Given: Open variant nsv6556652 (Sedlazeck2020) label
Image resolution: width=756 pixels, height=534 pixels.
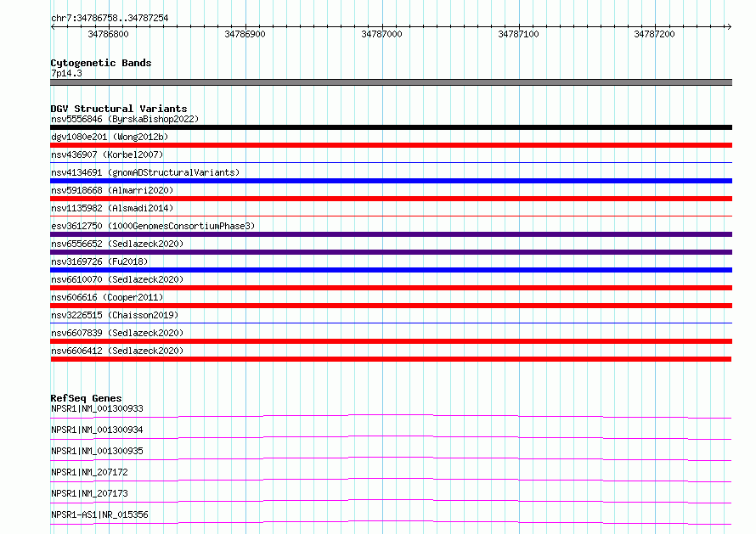Looking at the screenshot, I should coord(117,244).
